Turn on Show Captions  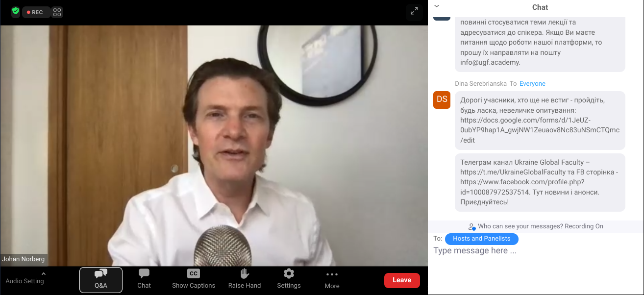click(x=194, y=279)
